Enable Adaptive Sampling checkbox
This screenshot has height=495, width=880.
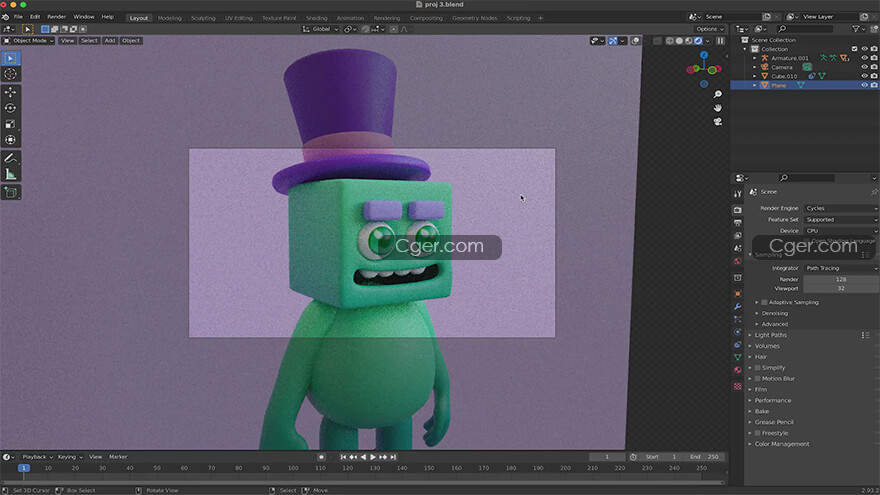[x=764, y=302]
